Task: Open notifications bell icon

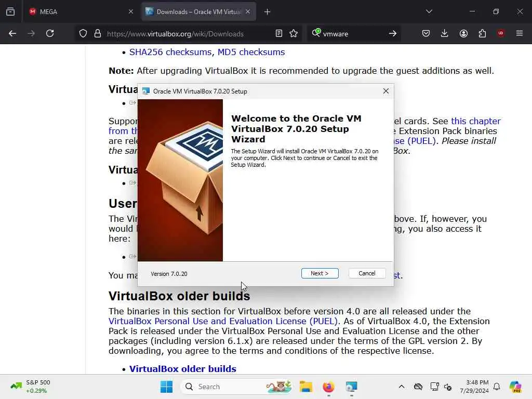Action: tap(497, 387)
